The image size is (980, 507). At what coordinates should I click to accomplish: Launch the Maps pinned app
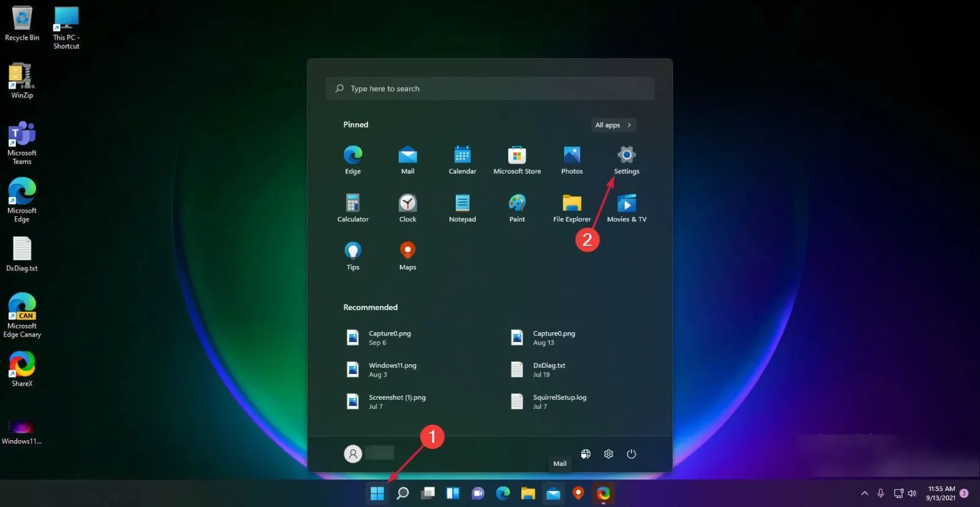(407, 256)
